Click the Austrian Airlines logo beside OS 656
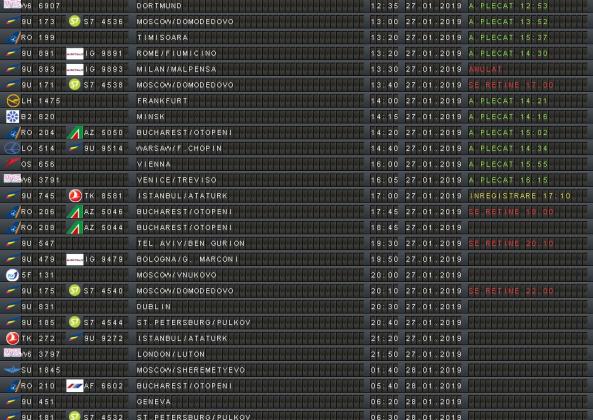 11,164
